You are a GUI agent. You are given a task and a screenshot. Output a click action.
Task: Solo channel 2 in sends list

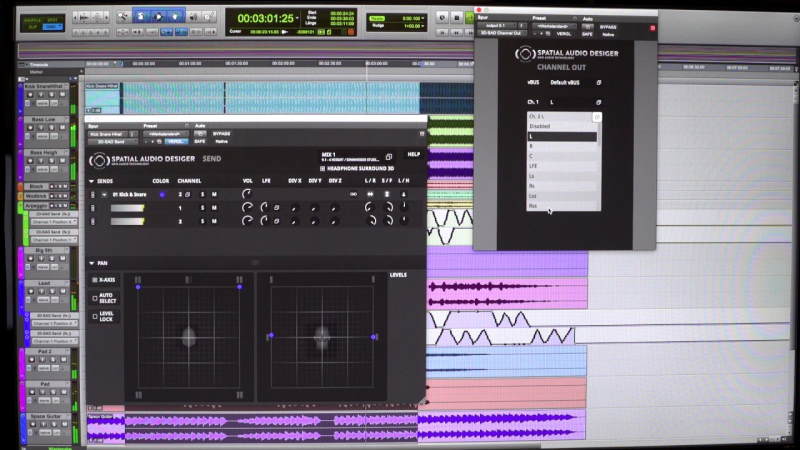203,221
